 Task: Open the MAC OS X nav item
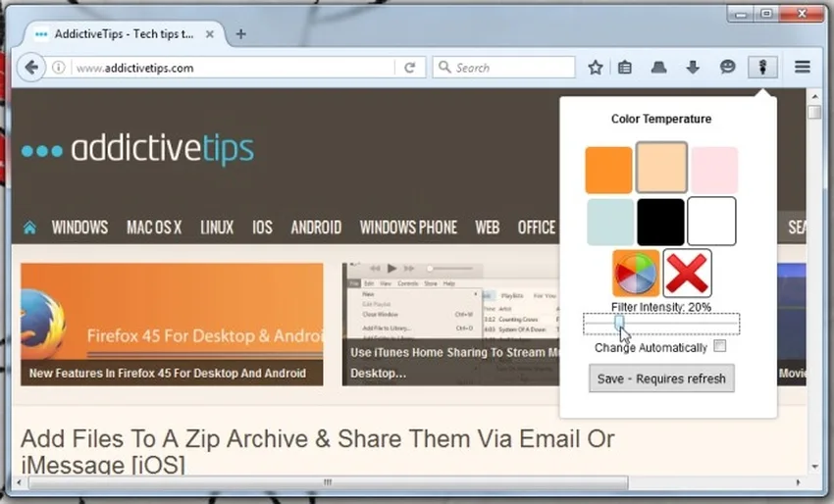pyautogui.click(x=154, y=227)
